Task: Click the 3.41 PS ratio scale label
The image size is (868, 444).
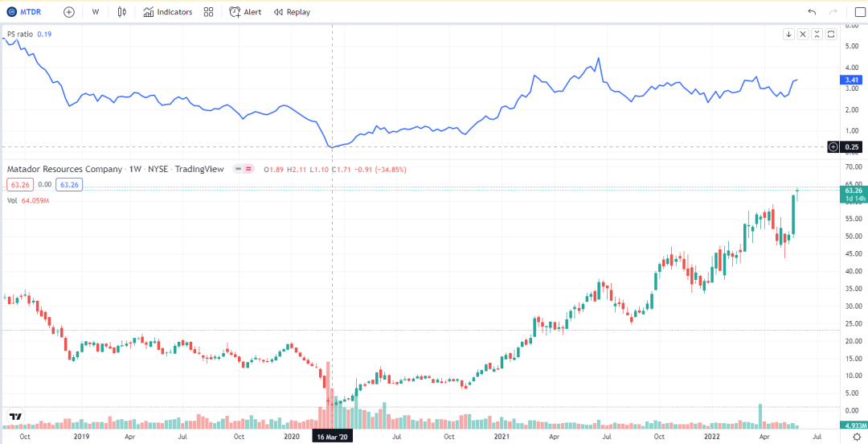Action: point(851,80)
